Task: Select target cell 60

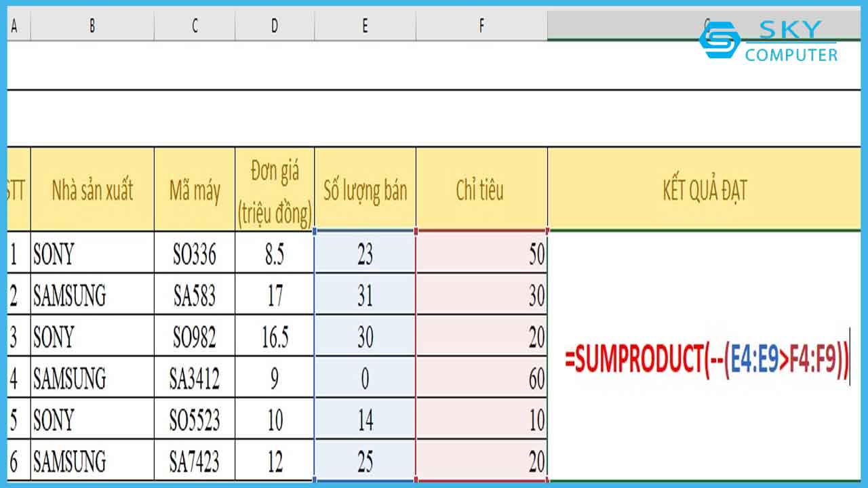Action: pyautogui.click(x=481, y=378)
